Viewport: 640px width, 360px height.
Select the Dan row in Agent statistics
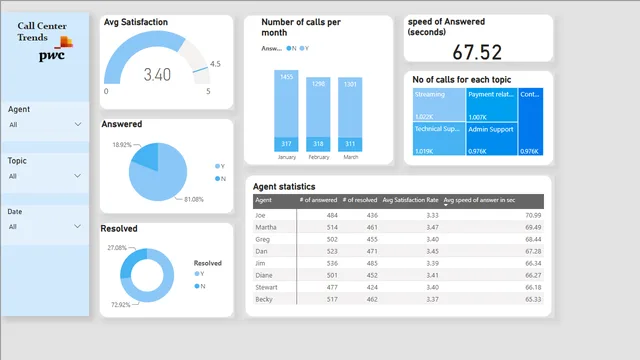(x=398, y=251)
